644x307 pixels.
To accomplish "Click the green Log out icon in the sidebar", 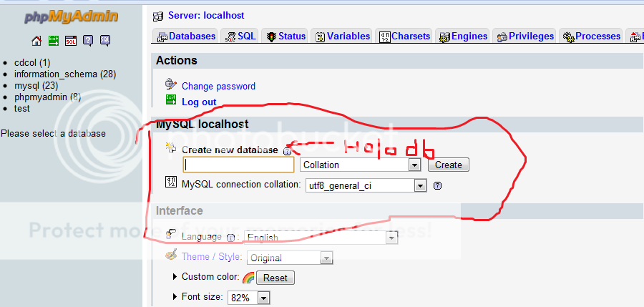I will pyautogui.click(x=54, y=41).
